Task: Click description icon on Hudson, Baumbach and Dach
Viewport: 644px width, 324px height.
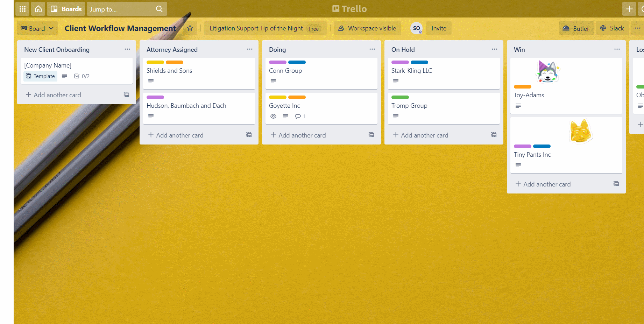Action: [151, 116]
